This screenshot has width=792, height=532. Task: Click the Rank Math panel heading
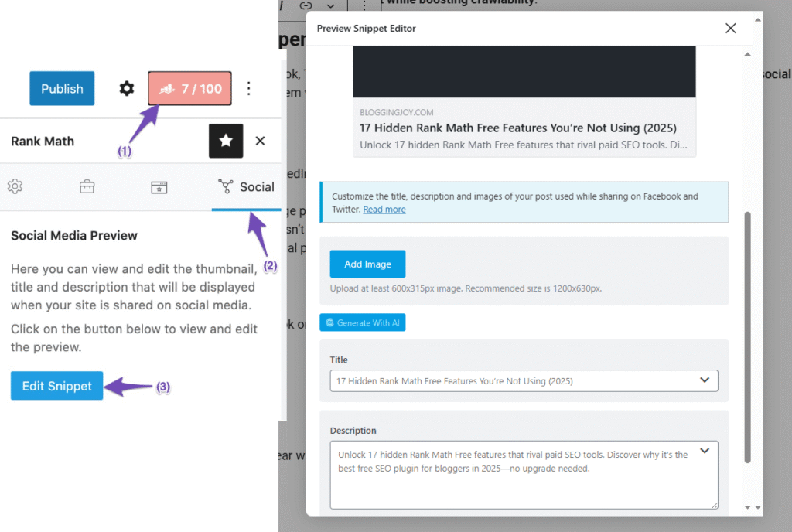[43, 142]
